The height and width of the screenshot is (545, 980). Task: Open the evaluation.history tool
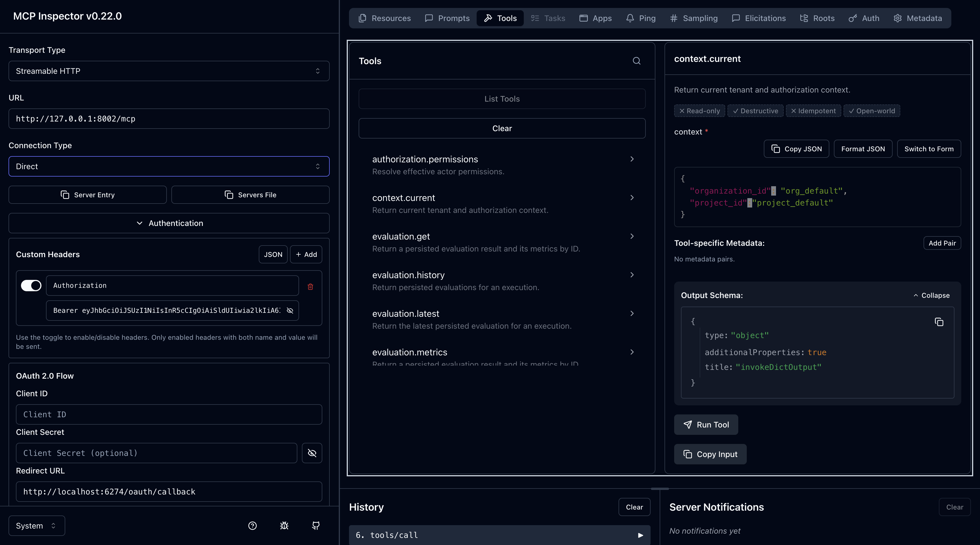(502, 281)
